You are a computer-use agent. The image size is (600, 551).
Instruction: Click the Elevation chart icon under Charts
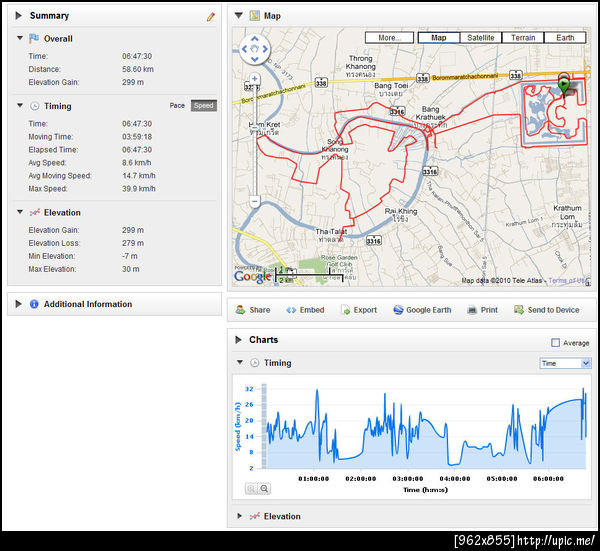tap(254, 516)
